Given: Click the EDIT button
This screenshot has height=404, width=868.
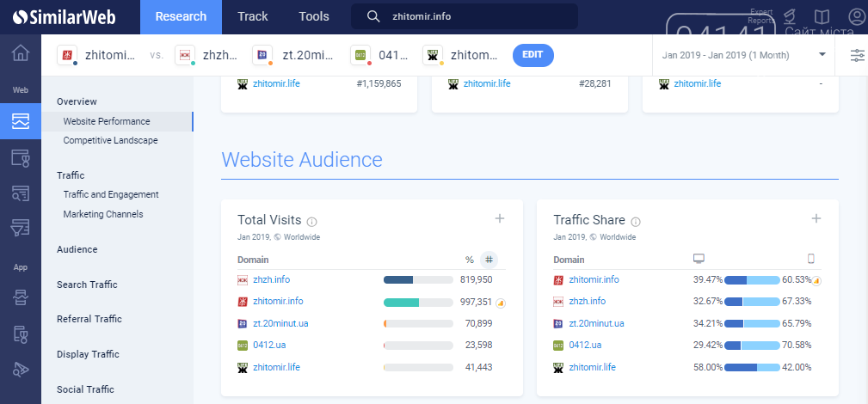Looking at the screenshot, I should coord(533,55).
